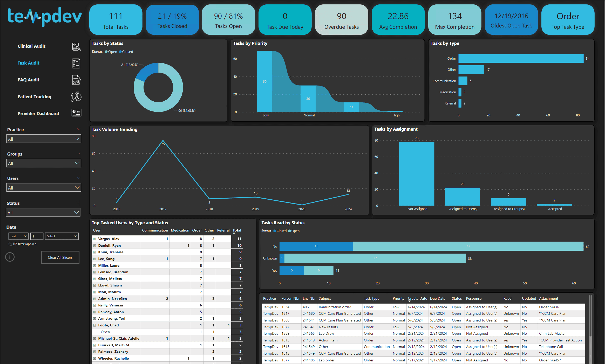Click the Date number input field
Image resolution: width=605 pixels, height=364 pixels.
(x=37, y=236)
